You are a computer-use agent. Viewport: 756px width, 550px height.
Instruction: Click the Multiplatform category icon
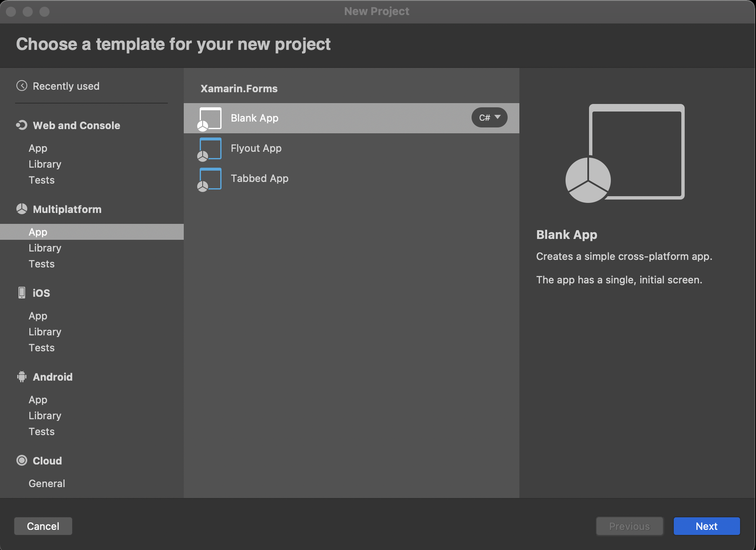(22, 209)
